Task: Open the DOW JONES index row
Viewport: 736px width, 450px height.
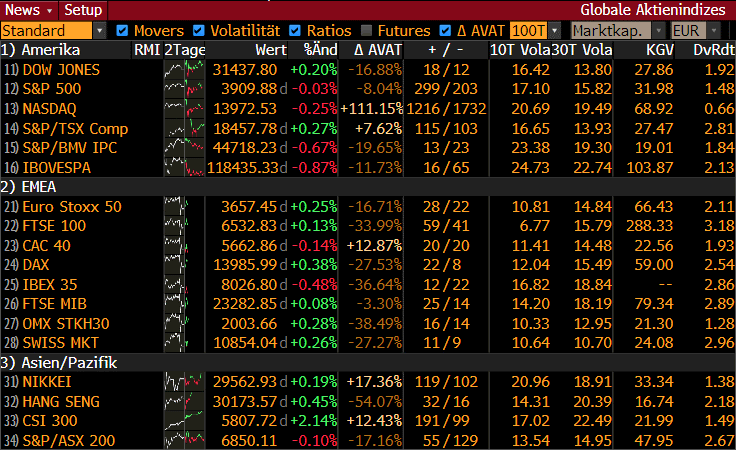Action: click(61, 70)
